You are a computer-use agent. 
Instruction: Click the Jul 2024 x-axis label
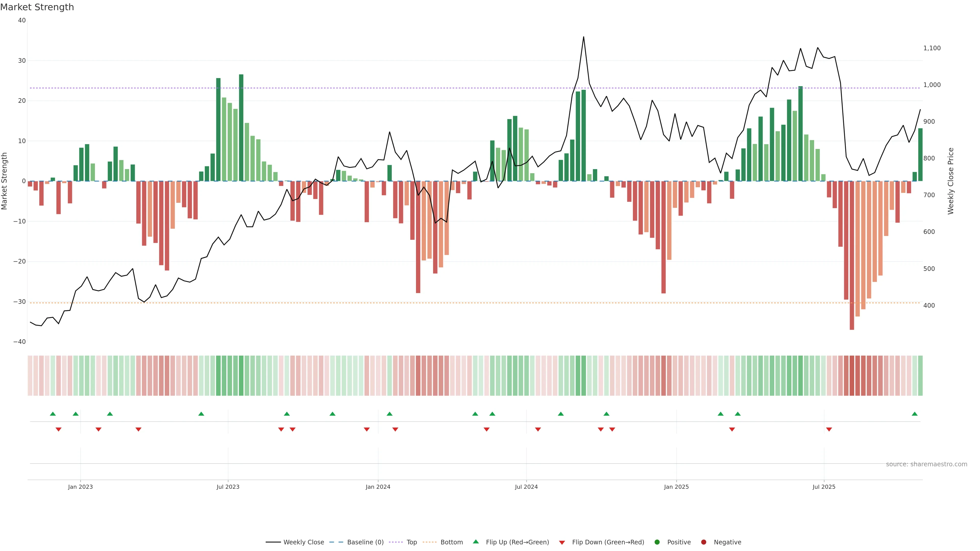point(526,487)
